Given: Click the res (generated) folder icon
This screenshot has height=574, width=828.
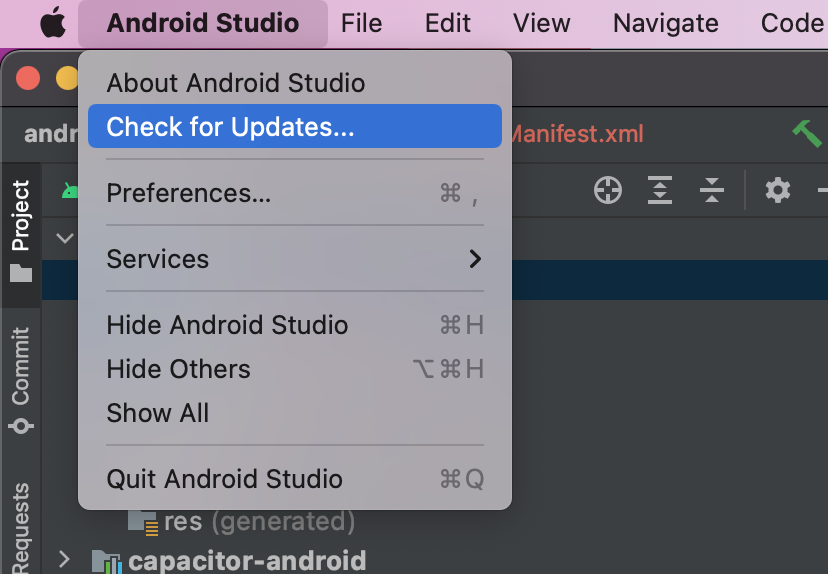Looking at the screenshot, I should pos(144,521).
